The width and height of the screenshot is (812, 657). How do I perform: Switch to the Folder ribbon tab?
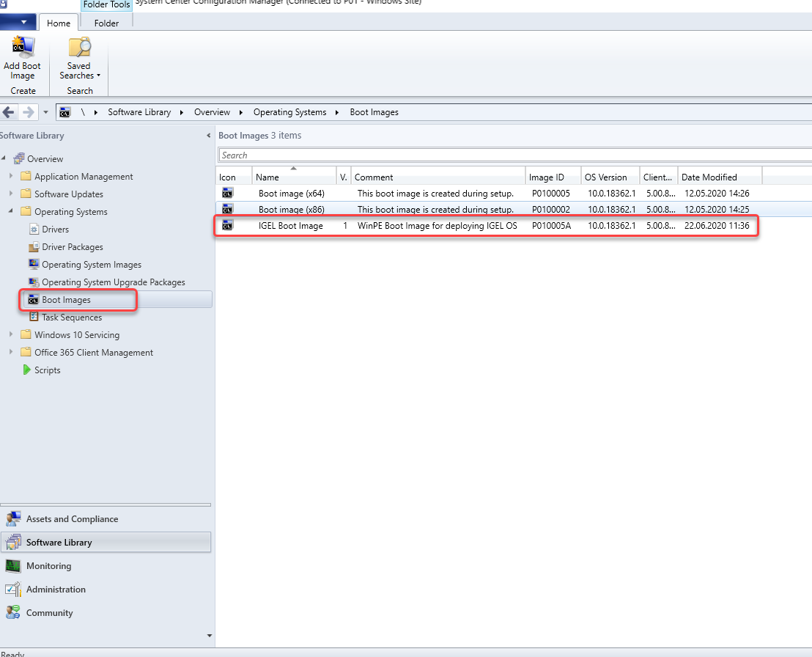pos(106,23)
